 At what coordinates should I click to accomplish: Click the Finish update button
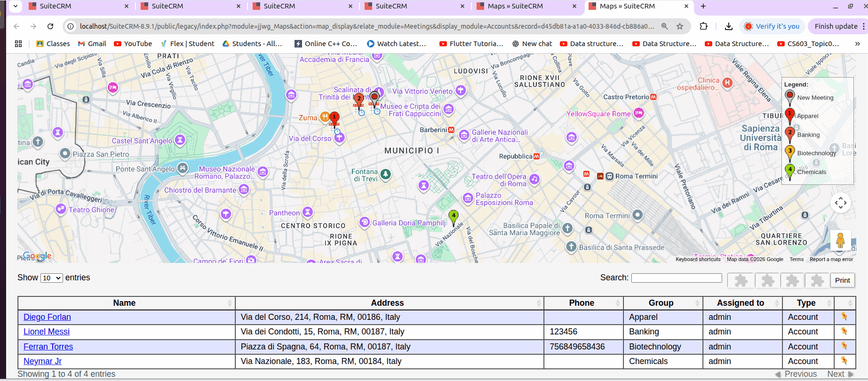(x=836, y=26)
